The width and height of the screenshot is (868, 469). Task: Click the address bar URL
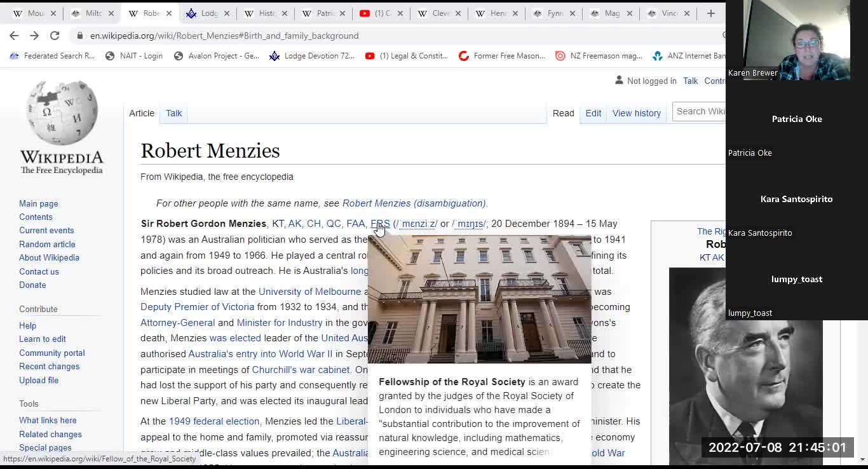pos(224,36)
